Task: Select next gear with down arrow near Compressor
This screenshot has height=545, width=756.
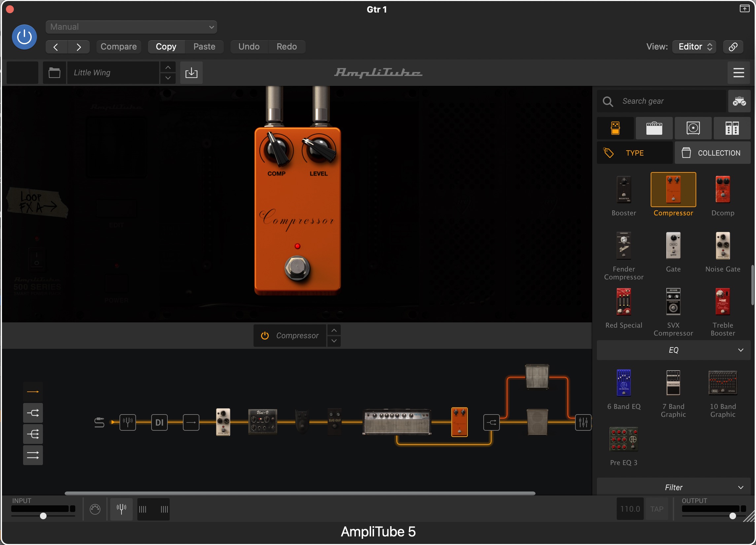Action: click(334, 341)
